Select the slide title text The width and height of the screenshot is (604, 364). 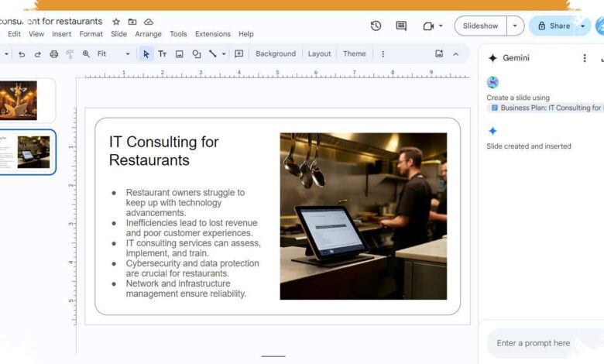tap(163, 151)
